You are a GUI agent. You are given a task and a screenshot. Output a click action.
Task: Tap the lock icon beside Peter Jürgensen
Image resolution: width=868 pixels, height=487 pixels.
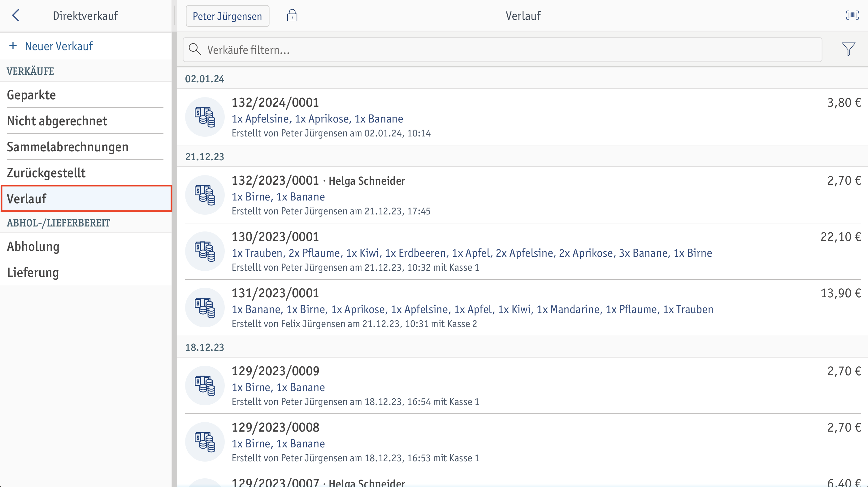click(x=292, y=15)
